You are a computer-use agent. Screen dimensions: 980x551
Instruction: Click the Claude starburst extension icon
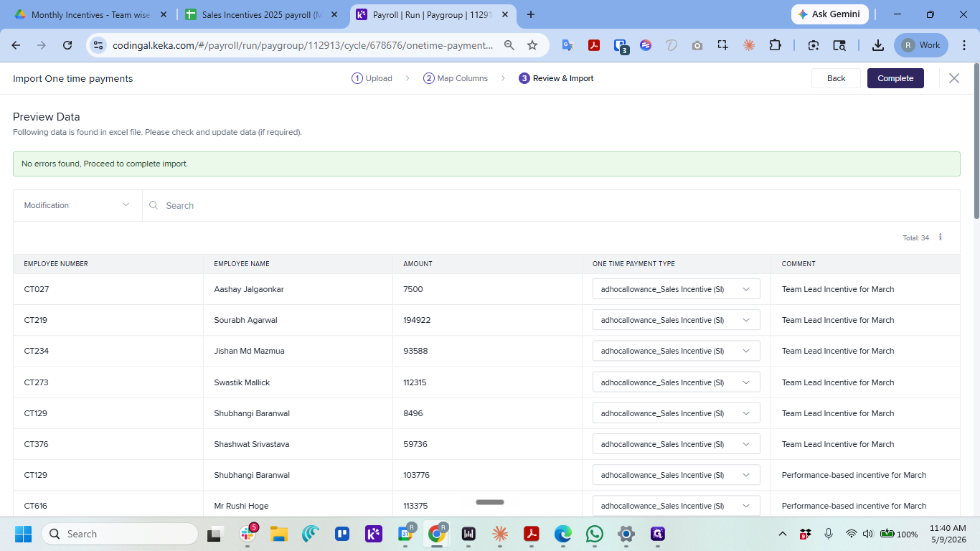(x=749, y=45)
